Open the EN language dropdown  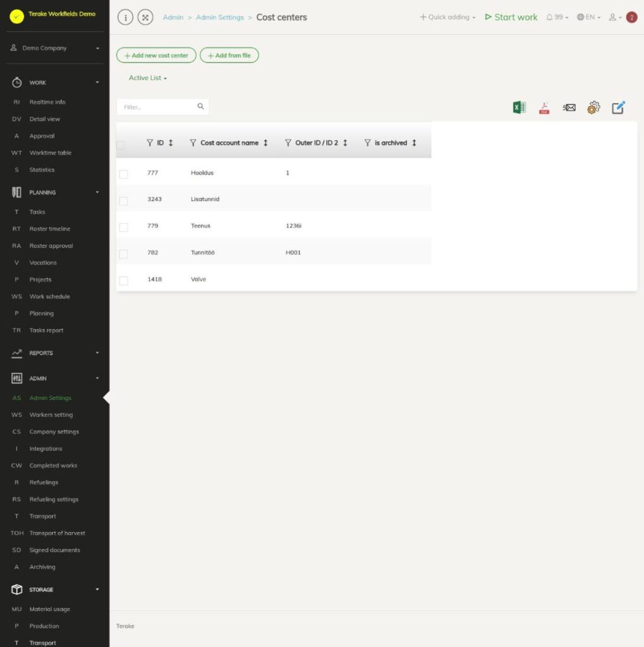click(x=588, y=17)
